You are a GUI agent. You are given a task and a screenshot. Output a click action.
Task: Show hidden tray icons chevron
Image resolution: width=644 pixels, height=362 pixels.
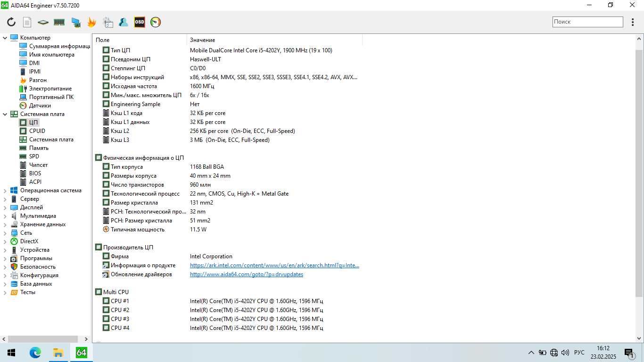[531, 353]
